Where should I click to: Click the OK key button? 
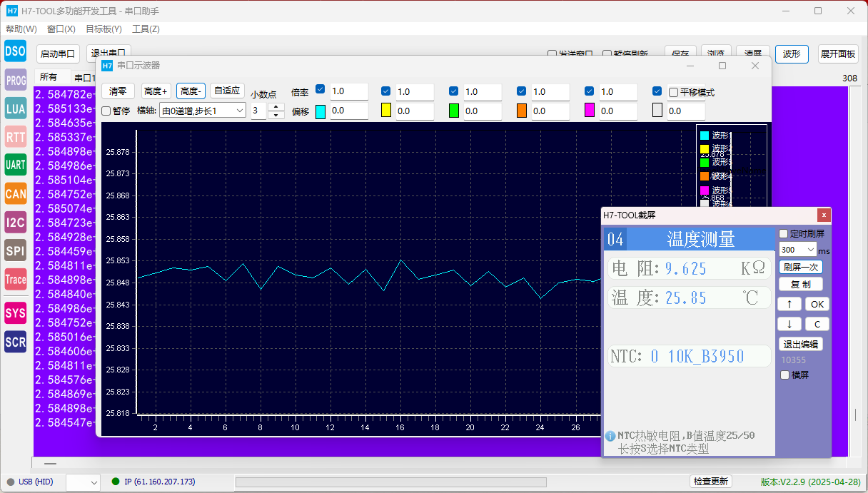tap(817, 304)
